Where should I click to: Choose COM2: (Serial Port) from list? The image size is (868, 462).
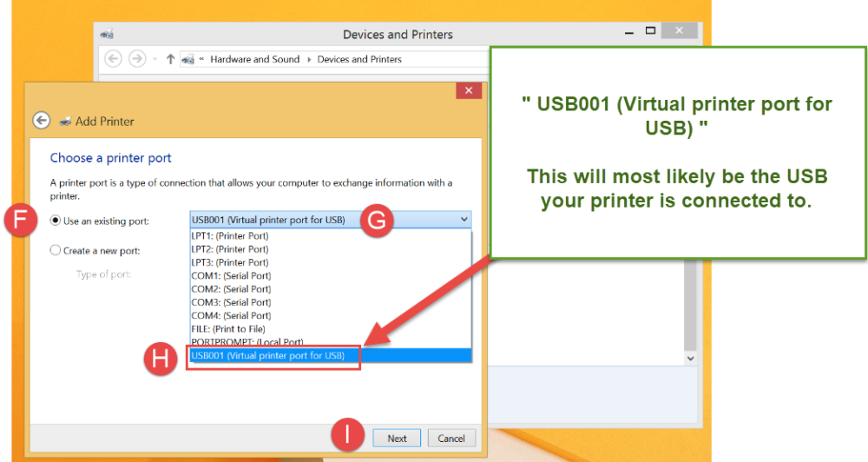(x=331, y=289)
